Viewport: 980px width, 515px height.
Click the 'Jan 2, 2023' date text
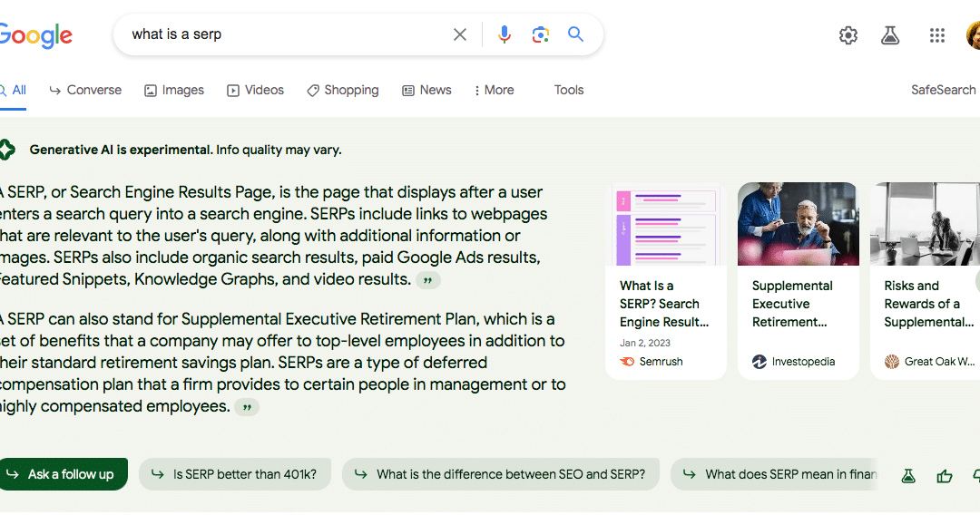tap(645, 343)
